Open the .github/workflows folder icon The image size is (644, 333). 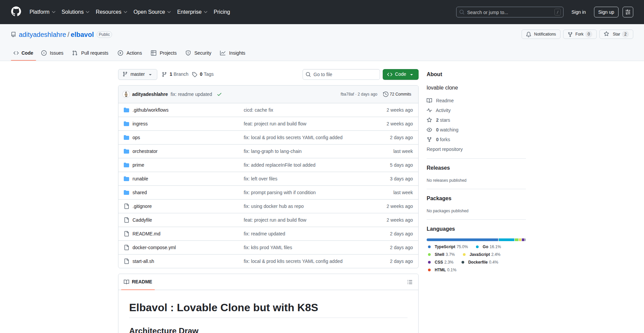(x=126, y=110)
